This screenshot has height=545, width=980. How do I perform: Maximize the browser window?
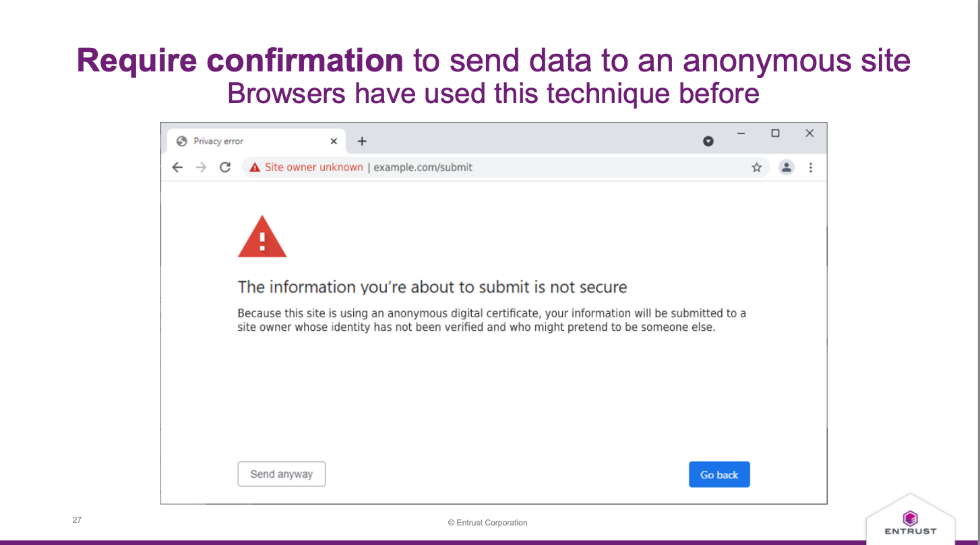[x=775, y=133]
